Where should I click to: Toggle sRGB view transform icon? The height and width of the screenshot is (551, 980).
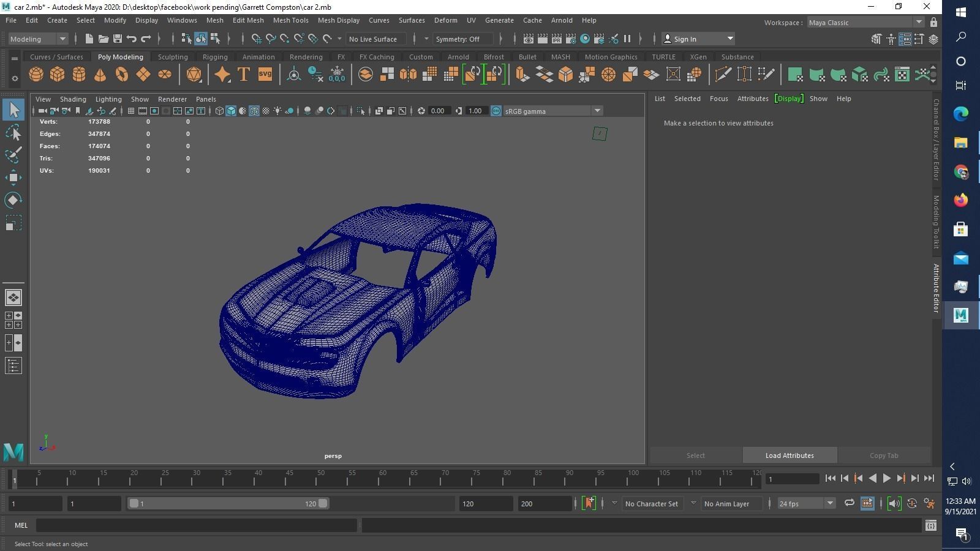(x=496, y=111)
